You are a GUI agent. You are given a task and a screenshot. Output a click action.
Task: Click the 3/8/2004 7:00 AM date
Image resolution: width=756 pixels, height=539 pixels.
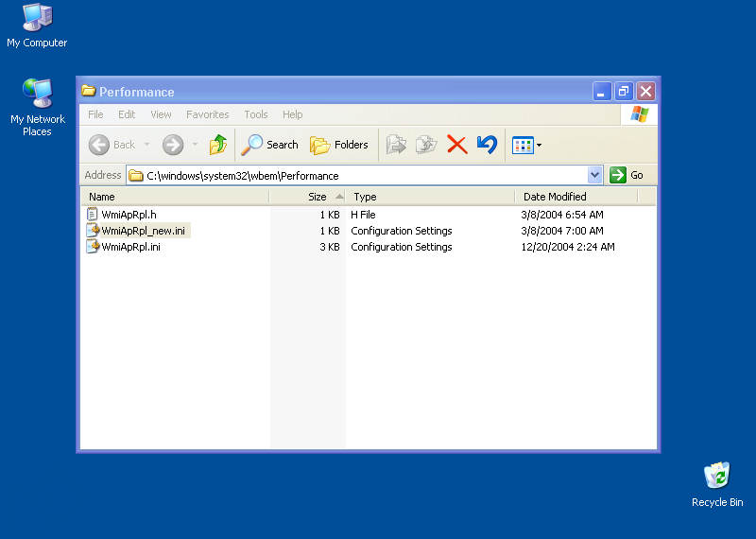pos(562,231)
